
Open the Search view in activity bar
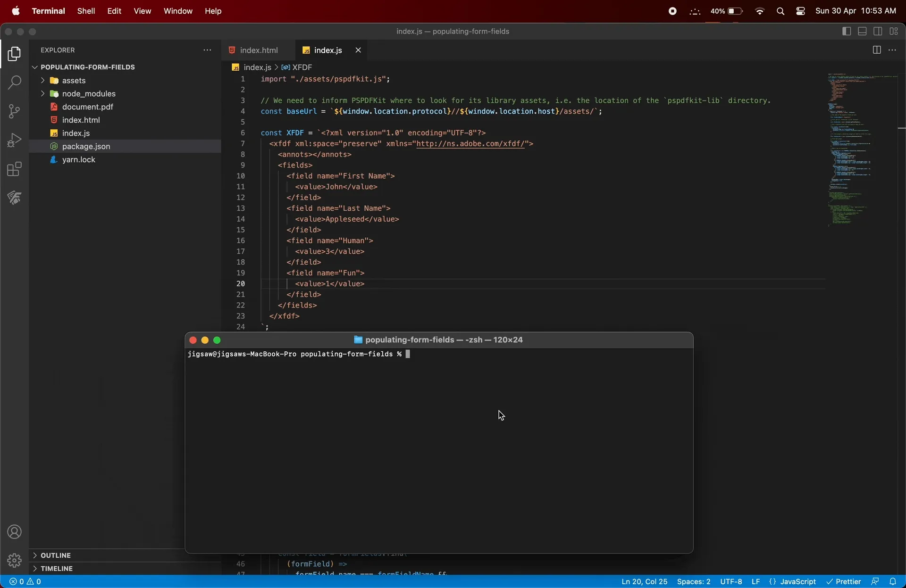click(x=15, y=83)
